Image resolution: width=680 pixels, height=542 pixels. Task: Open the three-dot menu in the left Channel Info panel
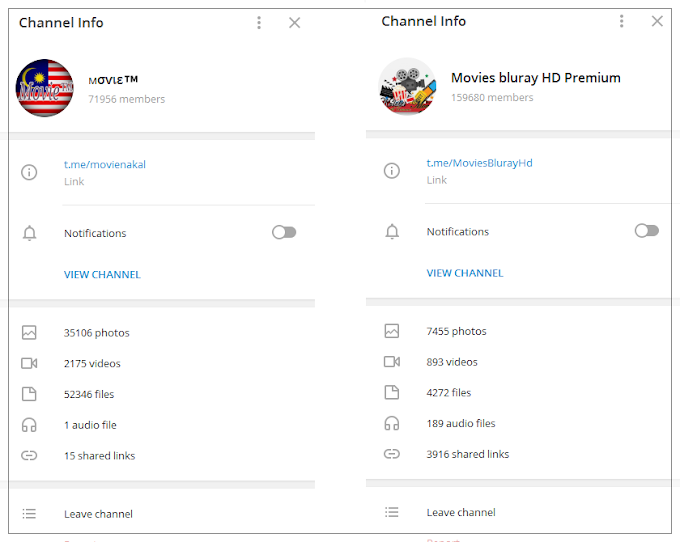(x=259, y=22)
